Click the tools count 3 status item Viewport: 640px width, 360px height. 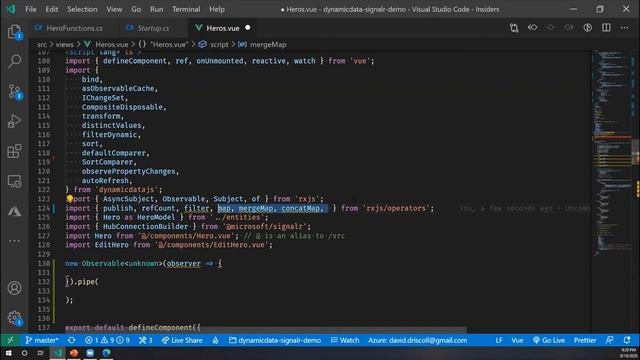coord(145,340)
